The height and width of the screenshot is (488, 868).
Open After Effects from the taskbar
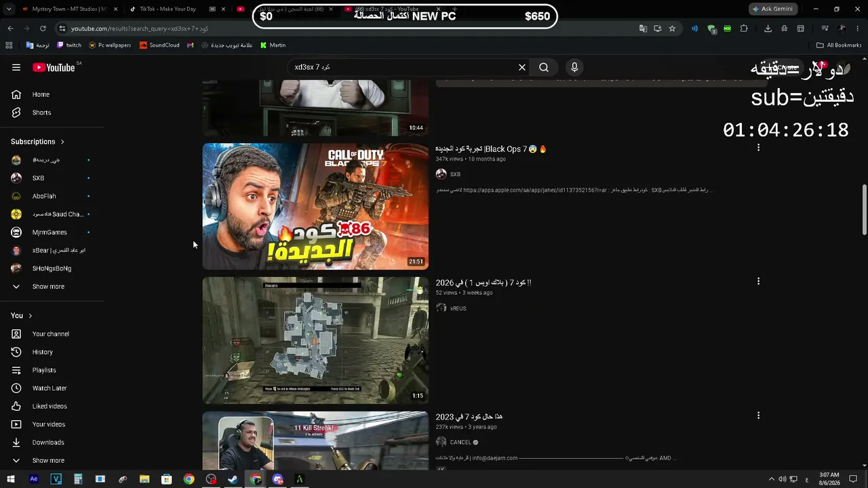pos(34,479)
